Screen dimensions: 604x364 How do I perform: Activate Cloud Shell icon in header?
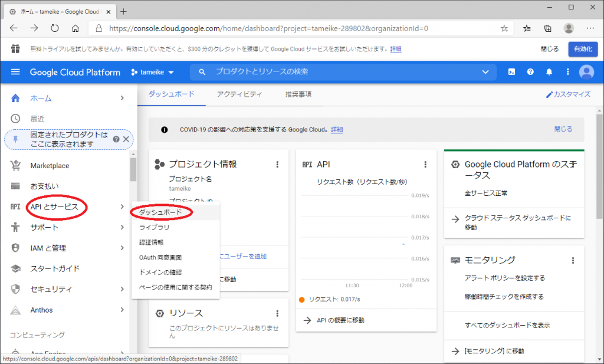(x=511, y=72)
